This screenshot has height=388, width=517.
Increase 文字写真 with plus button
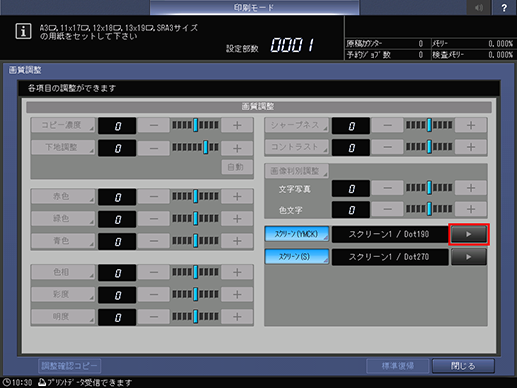click(x=471, y=188)
